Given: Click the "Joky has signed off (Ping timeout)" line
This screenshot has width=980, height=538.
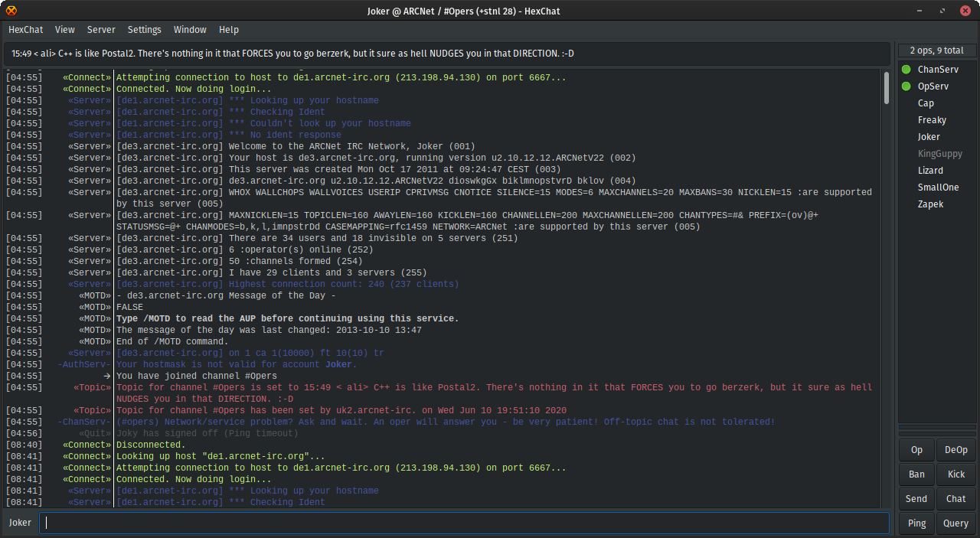Looking at the screenshot, I should tap(207, 433).
